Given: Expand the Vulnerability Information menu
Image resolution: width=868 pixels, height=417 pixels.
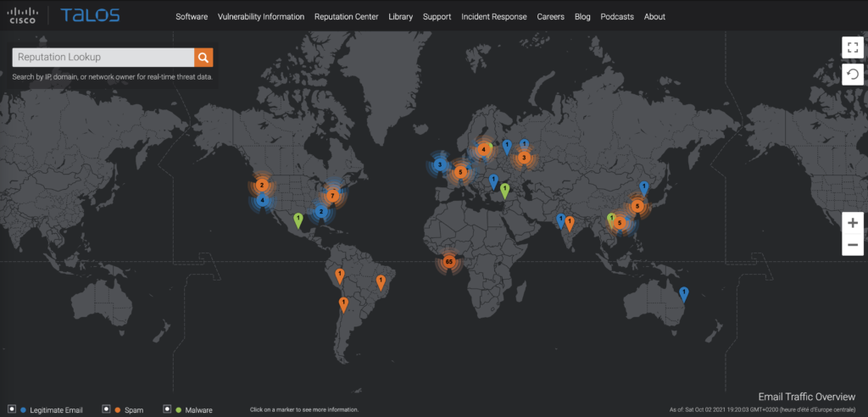Looking at the screenshot, I should [x=260, y=17].
